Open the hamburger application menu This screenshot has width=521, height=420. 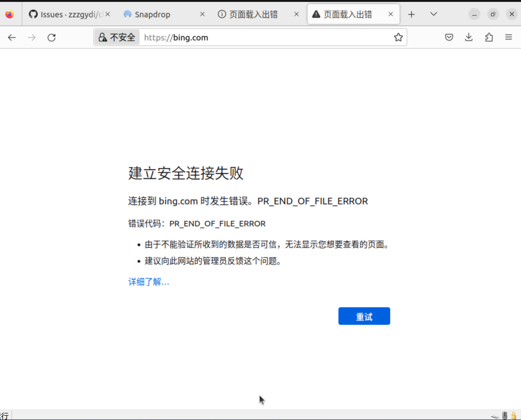[509, 37]
